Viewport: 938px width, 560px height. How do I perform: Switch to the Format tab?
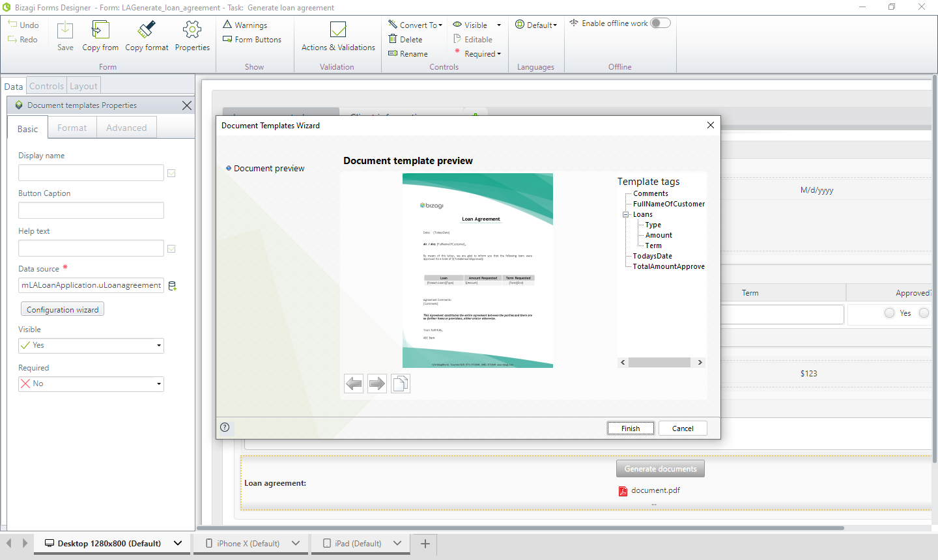(x=72, y=128)
